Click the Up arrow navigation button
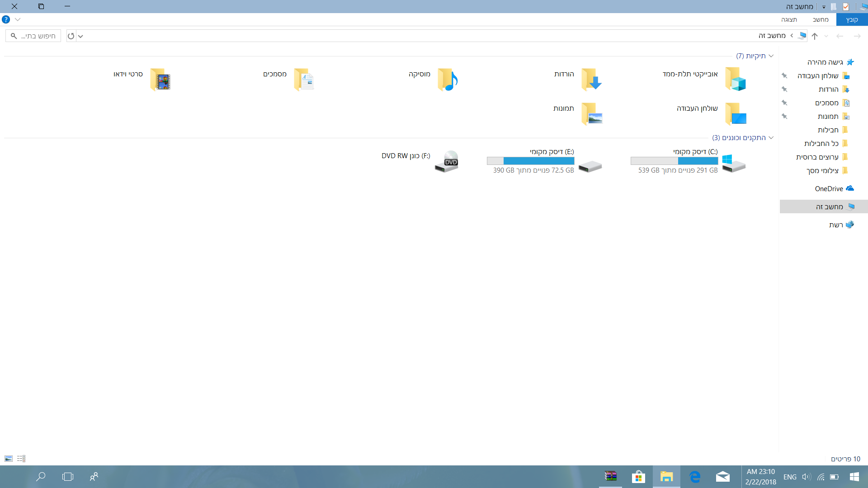Image resolution: width=868 pixels, height=488 pixels. 815,36
